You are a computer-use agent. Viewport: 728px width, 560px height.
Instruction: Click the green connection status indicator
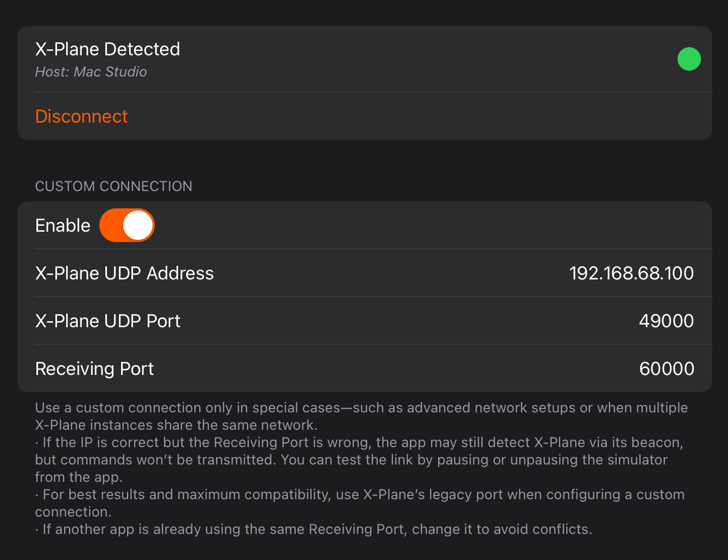[x=689, y=59]
